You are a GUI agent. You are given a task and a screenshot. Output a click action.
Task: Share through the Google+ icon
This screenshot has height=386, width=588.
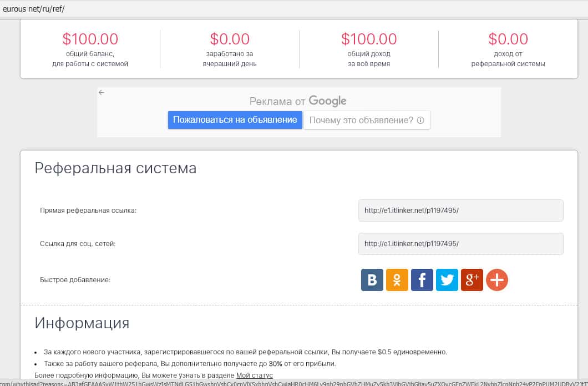pyautogui.click(x=472, y=280)
